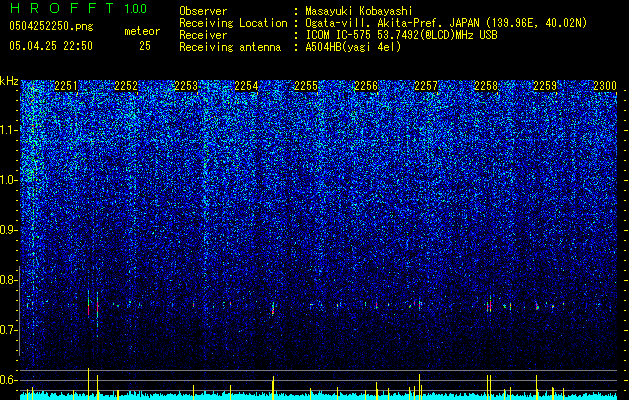Screen dimensions: 629x400
Task: Click the 2300 time marker
Action: tap(605, 85)
